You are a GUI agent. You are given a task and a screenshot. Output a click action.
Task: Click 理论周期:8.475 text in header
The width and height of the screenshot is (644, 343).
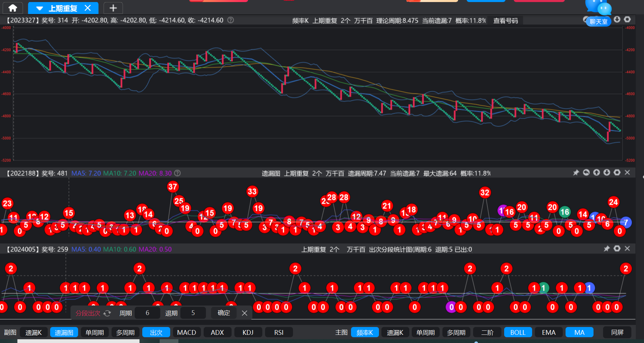click(x=397, y=21)
